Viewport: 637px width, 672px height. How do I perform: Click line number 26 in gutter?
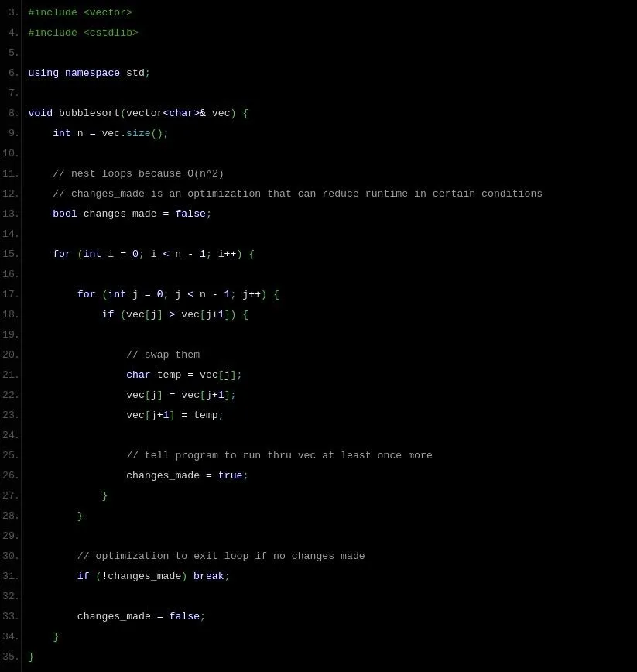[10, 475]
